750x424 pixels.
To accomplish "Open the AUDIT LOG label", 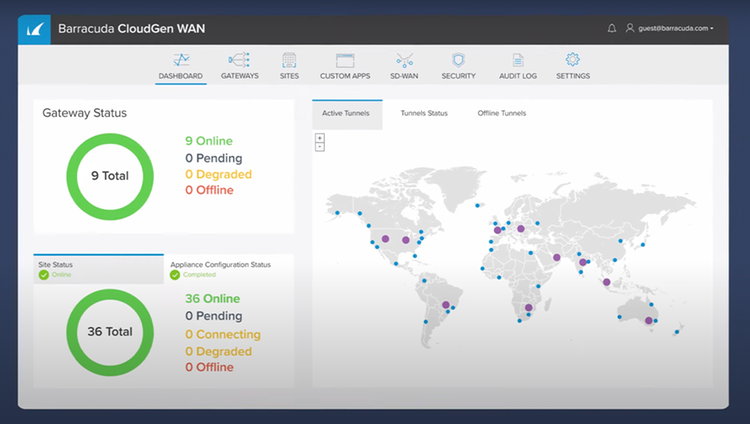I will point(518,76).
